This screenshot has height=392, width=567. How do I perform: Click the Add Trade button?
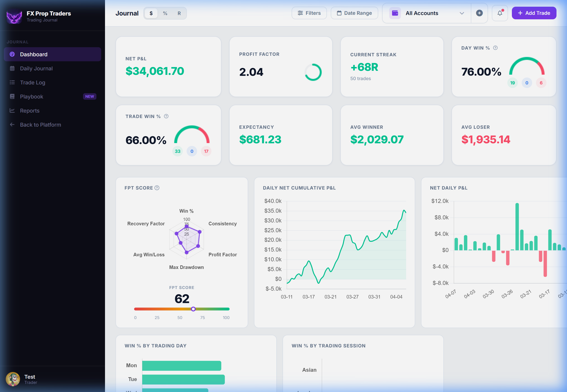(x=534, y=13)
